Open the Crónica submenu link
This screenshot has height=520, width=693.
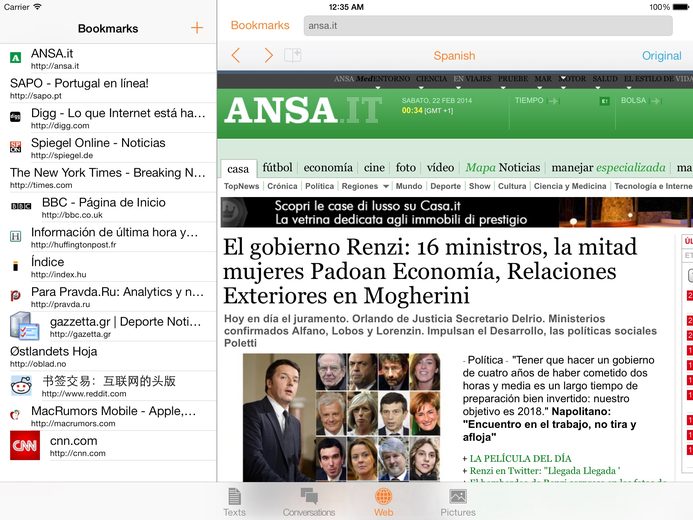282,186
